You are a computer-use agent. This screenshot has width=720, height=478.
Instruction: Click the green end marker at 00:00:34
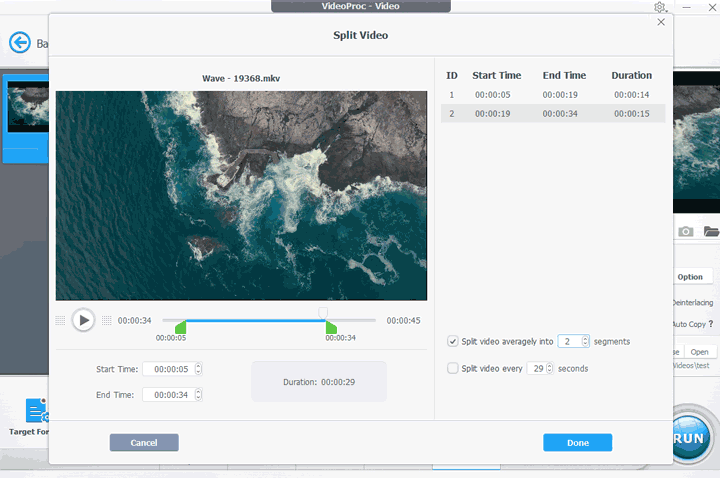331,328
